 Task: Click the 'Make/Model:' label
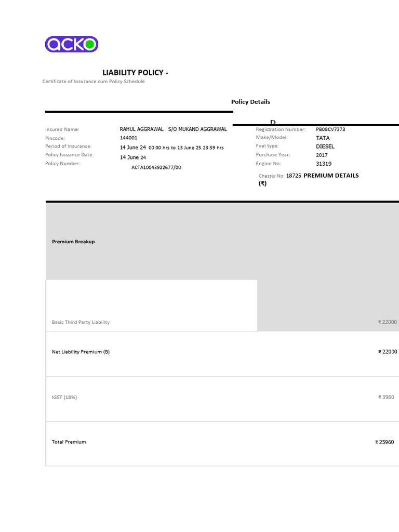click(x=272, y=137)
